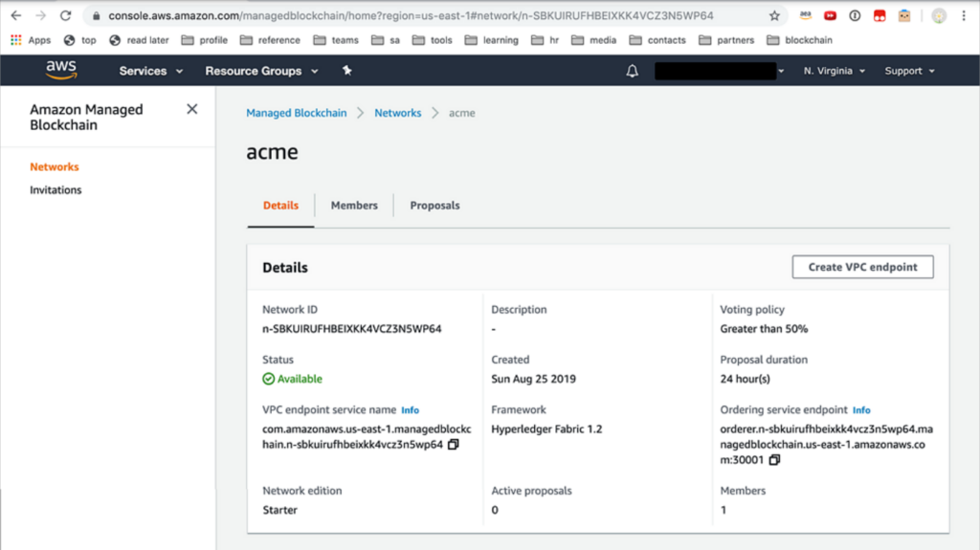Open the 'contacts' bookmarks folder
This screenshot has width=980, height=550.
[657, 40]
